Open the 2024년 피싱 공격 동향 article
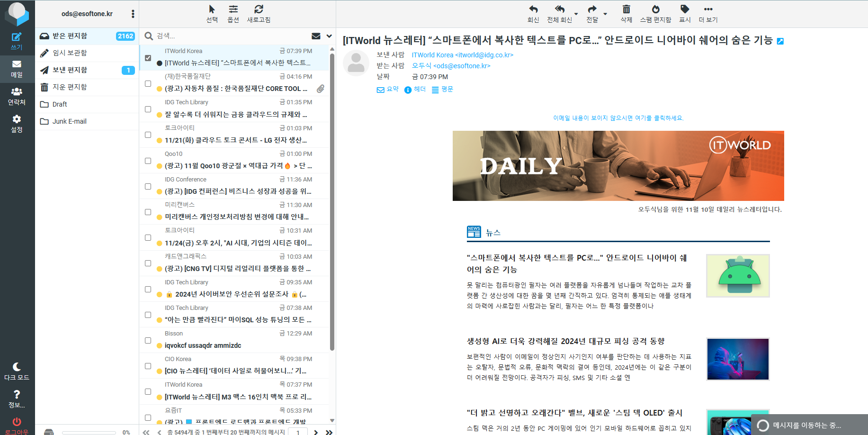The image size is (868, 435). click(x=566, y=341)
